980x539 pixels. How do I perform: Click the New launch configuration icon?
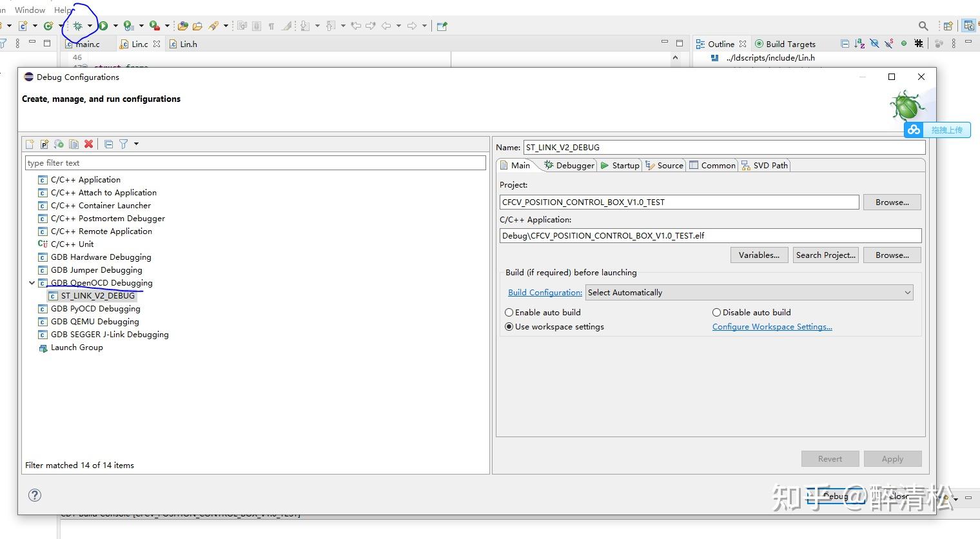pos(30,144)
